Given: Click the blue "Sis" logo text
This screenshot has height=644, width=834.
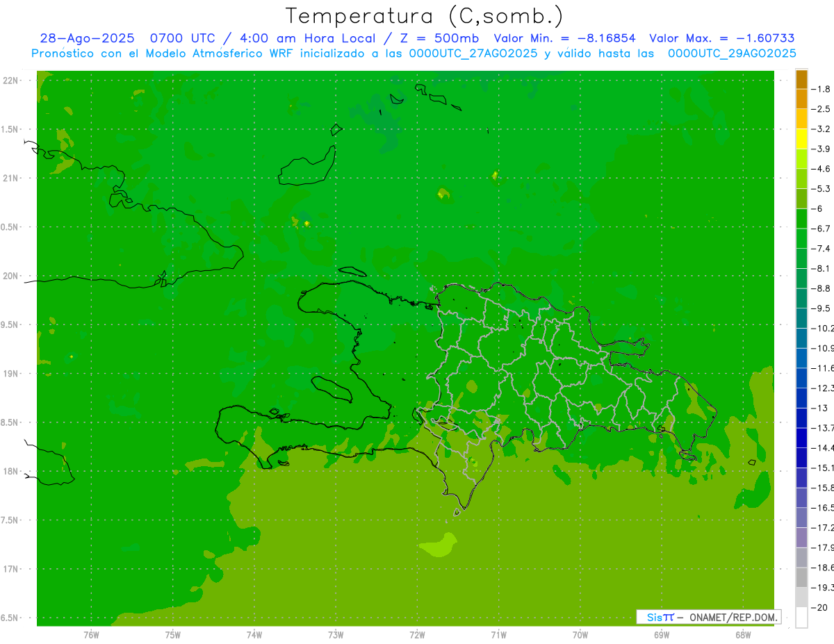Looking at the screenshot, I should tap(655, 617).
